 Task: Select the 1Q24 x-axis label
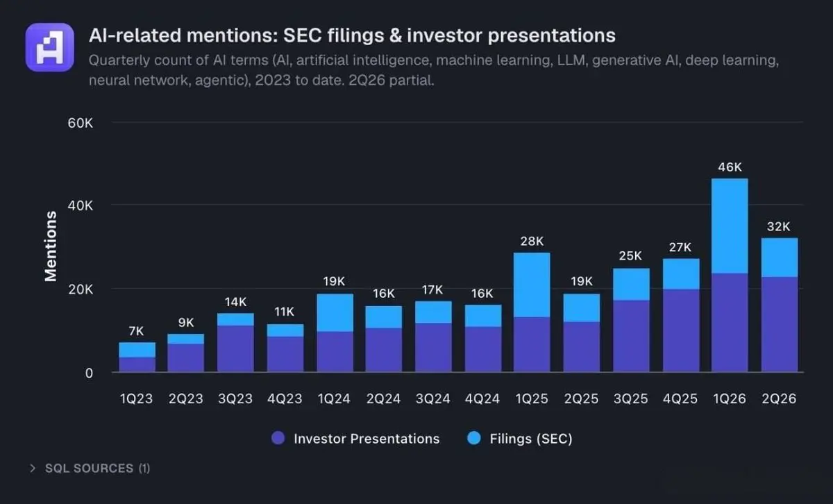(334, 399)
